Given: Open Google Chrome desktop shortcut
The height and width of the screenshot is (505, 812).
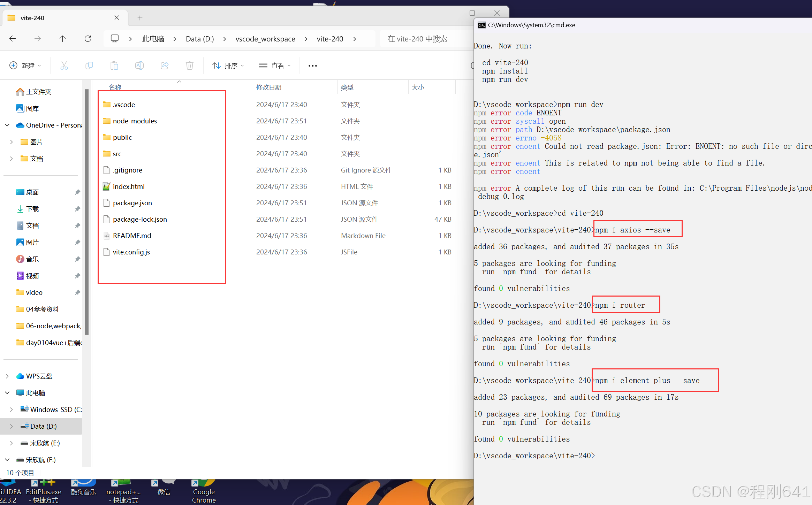Looking at the screenshot, I should click(204, 491).
